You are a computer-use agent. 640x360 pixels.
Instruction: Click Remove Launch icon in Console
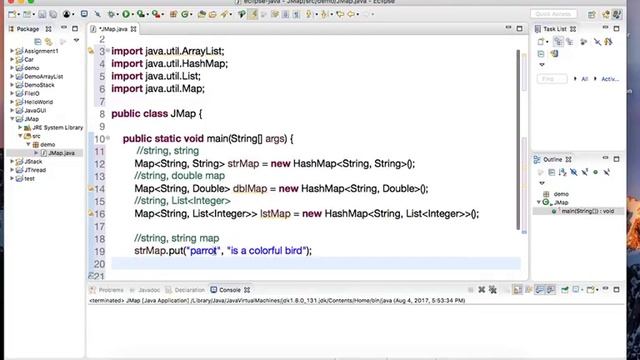pos(482,290)
